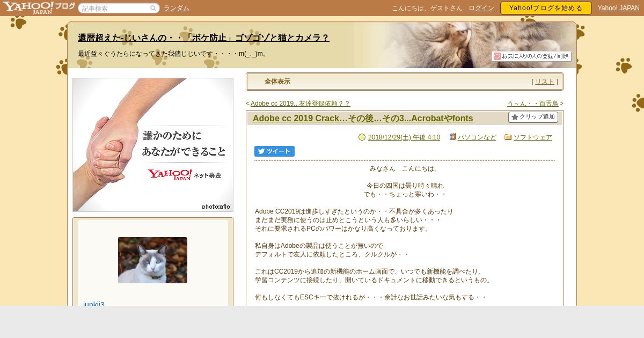This screenshot has width=644, height=338.
Task: Click the clock icon beside post date
Action: pos(362,137)
